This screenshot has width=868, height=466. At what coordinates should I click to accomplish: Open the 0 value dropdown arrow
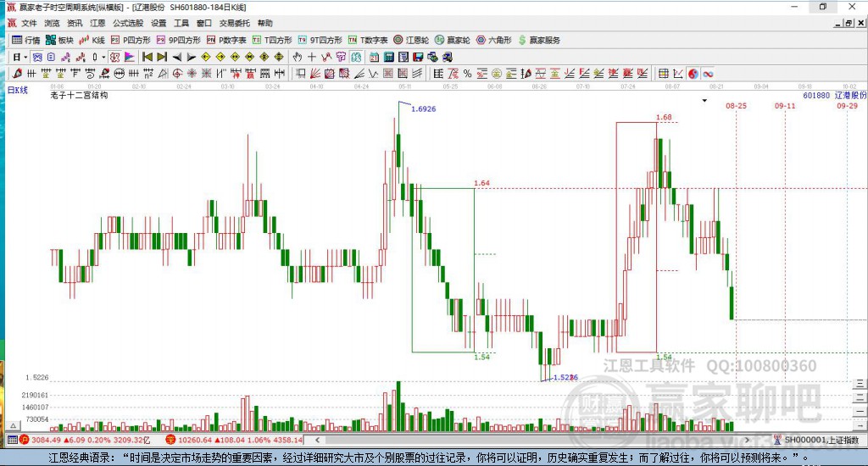103,57
